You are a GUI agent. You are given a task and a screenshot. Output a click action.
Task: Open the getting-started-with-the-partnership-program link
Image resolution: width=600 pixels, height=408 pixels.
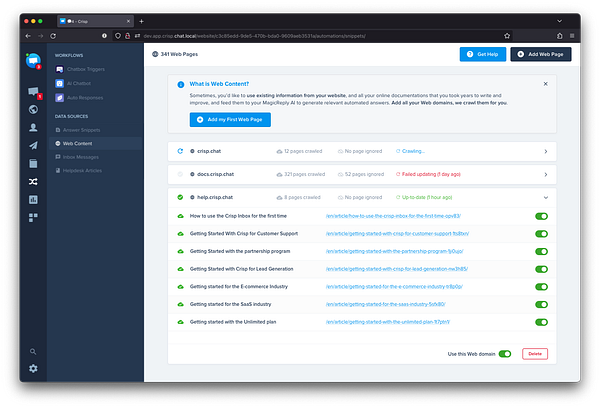click(x=395, y=251)
